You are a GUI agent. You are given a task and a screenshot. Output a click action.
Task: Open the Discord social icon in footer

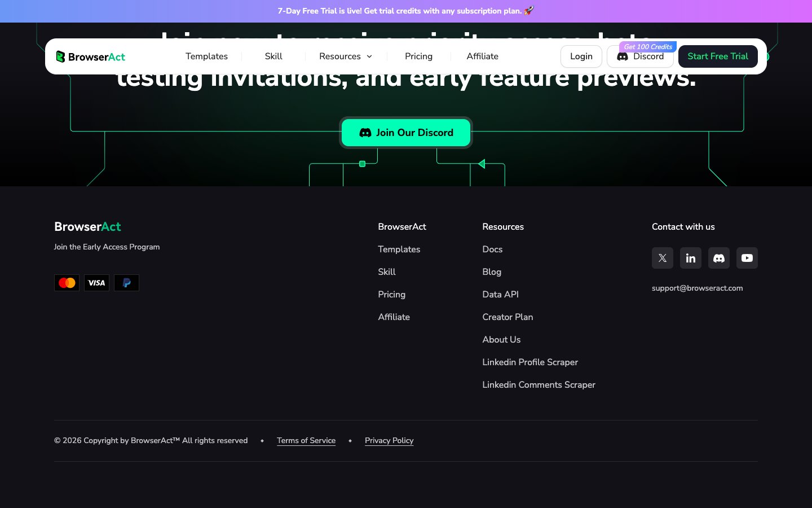[719, 258]
